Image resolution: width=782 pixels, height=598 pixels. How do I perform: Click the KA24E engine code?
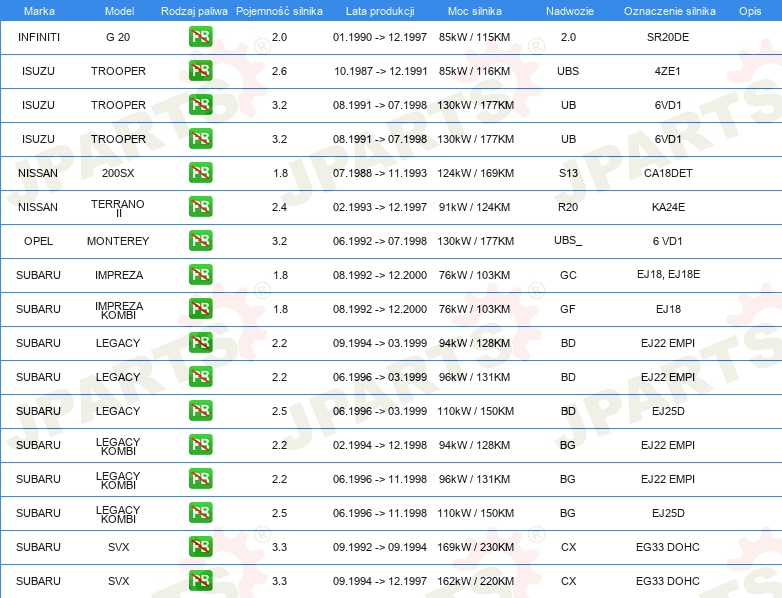668,207
